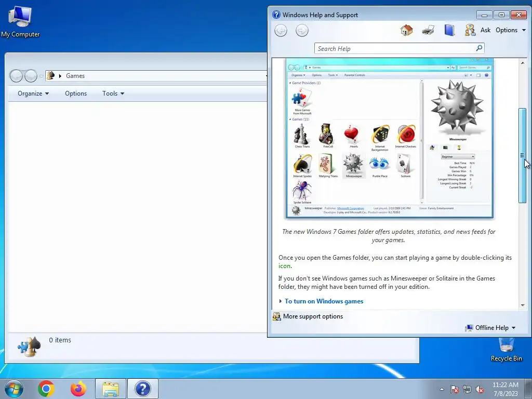The height and width of the screenshot is (399, 532).
Task: Maximize Windows Help and Support window
Action: point(501,15)
